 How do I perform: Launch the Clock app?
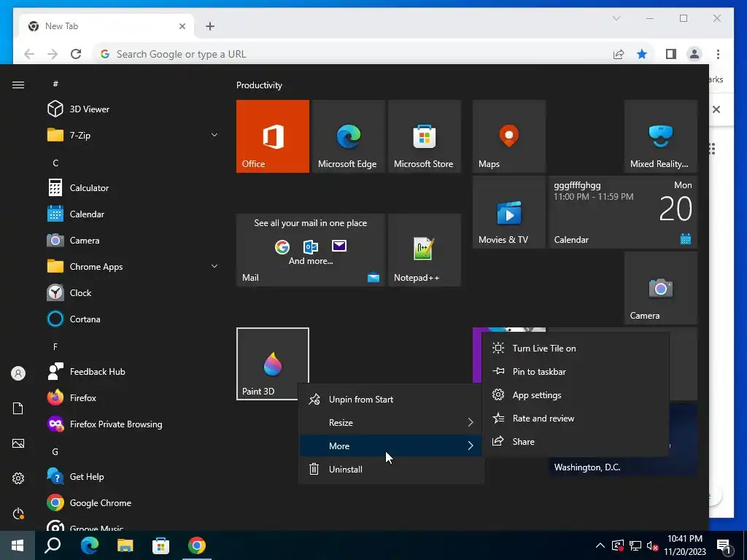133,293
